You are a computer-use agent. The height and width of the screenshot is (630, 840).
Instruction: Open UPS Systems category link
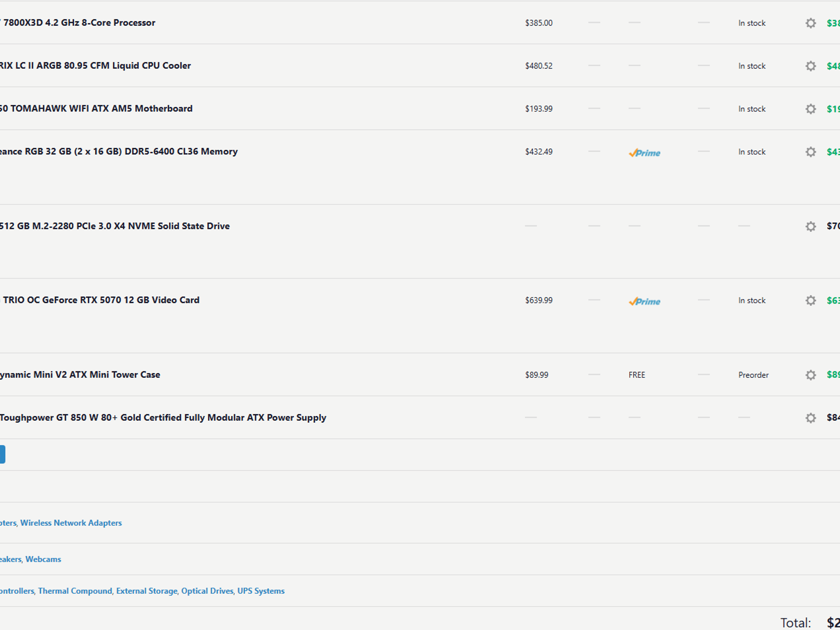tap(261, 591)
